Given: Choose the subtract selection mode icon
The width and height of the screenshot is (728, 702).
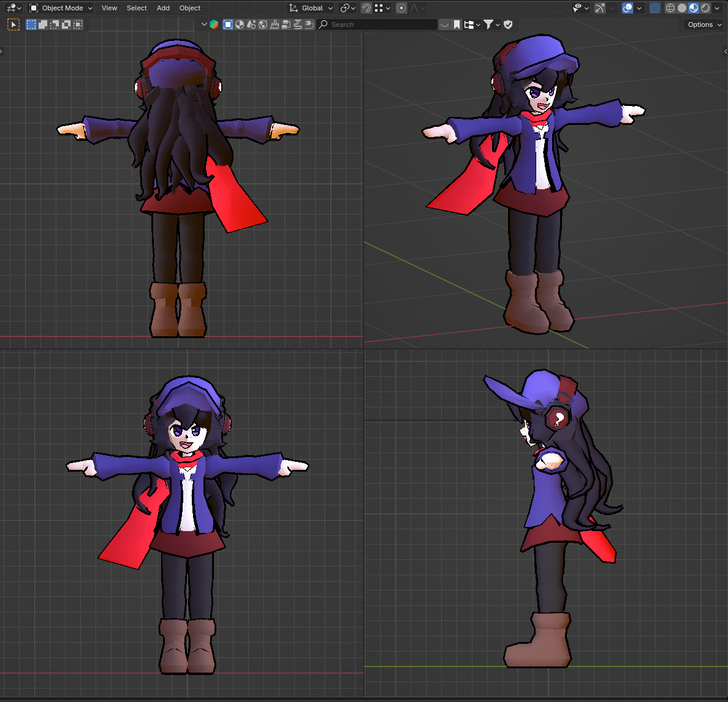Looking at the screenshot, I should point(55,25).
